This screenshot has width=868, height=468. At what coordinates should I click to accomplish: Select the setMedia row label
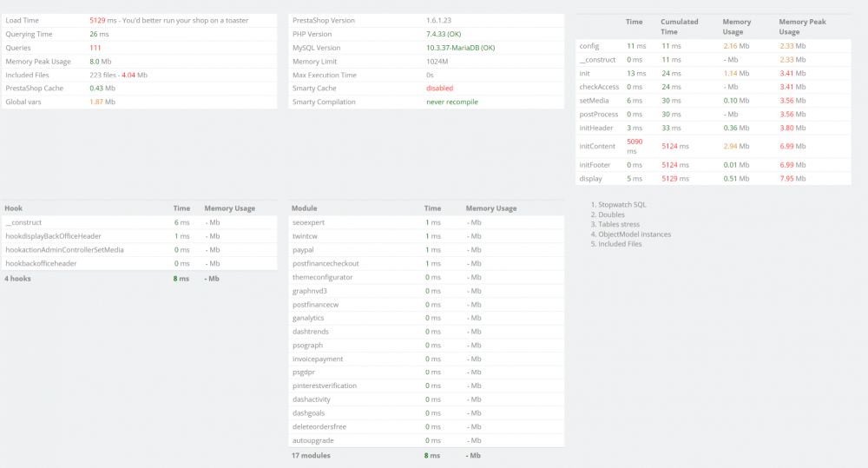tap(594, 101)
